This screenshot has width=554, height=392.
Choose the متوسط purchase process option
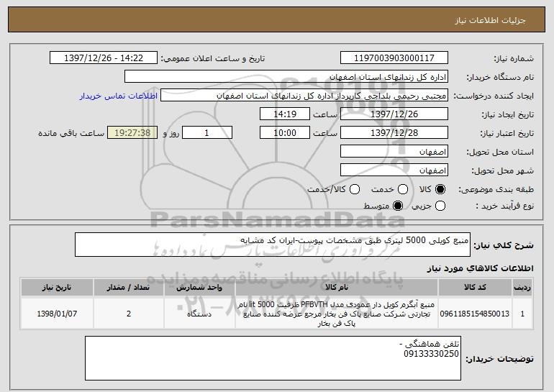(x=398, y=206)
